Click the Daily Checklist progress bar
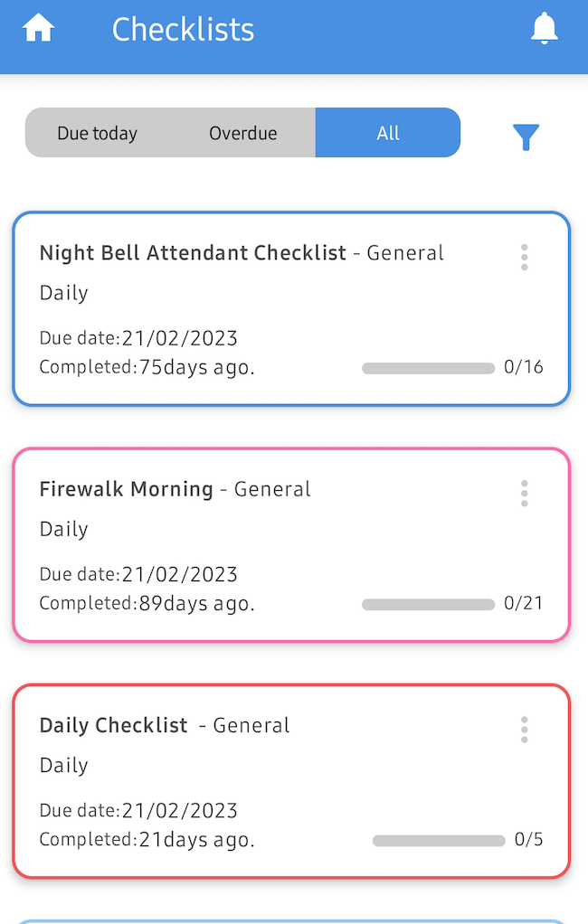 tap(439, 840)
